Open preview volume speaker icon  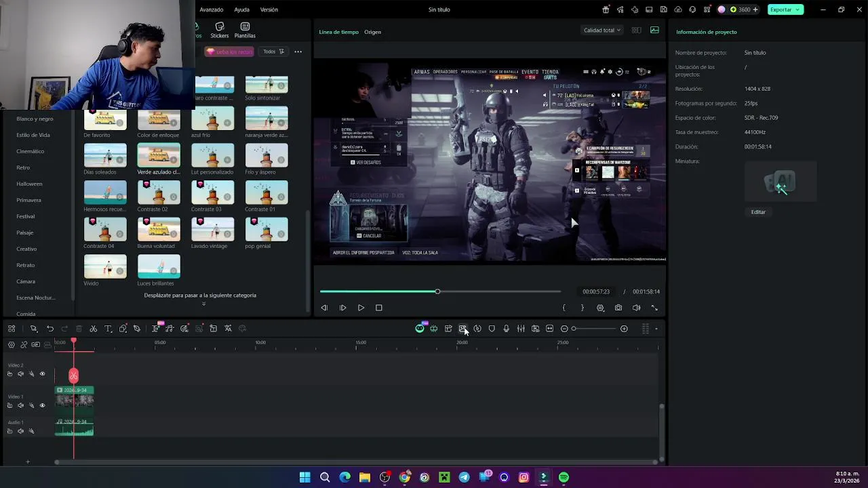click(636, 308)
